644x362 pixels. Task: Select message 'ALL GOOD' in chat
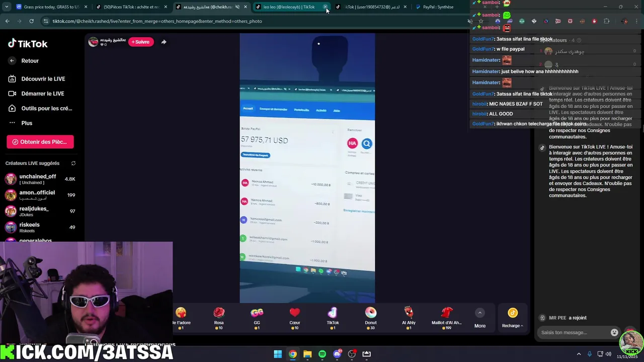tap(501, 114)
